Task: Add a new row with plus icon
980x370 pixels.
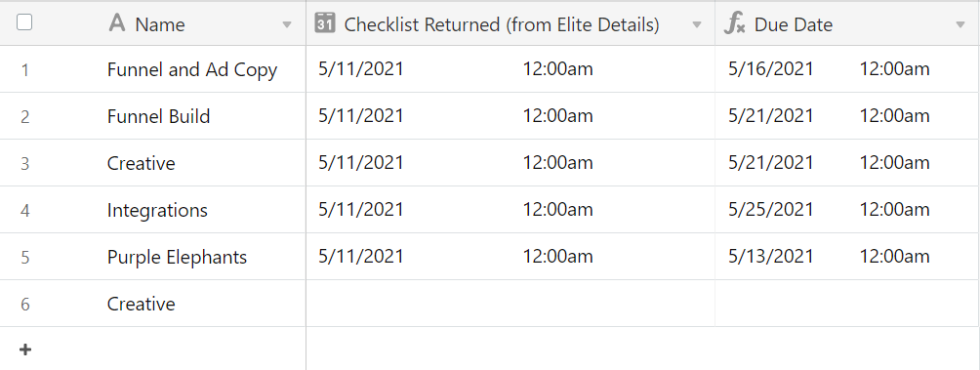Action: (25, 349)
